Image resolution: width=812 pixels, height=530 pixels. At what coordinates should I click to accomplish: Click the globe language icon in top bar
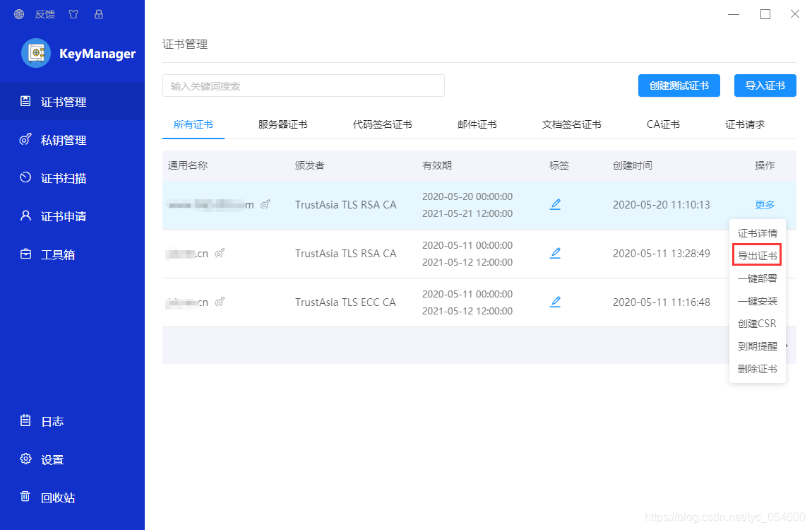tap(18, 13)
